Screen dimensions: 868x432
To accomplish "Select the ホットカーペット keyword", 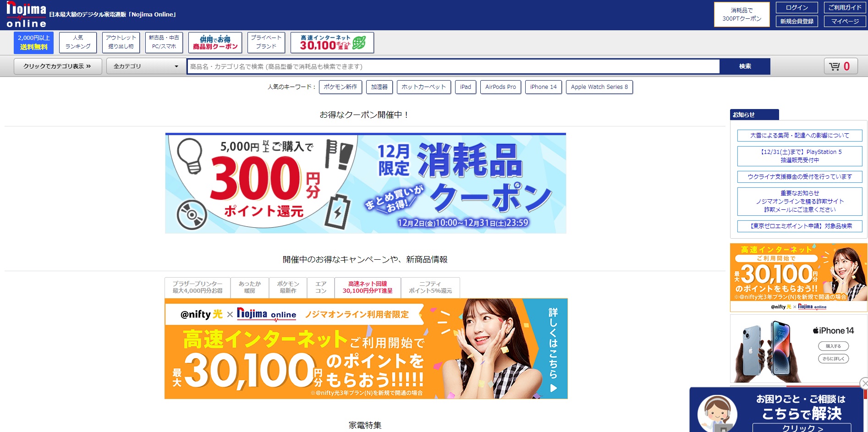I will pos(424,87).
